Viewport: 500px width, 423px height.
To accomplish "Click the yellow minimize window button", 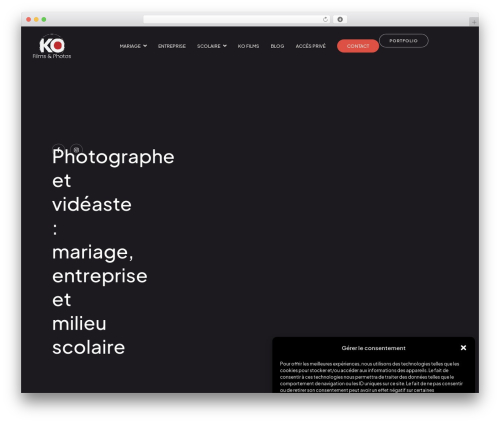I will [x=36, y=19].
